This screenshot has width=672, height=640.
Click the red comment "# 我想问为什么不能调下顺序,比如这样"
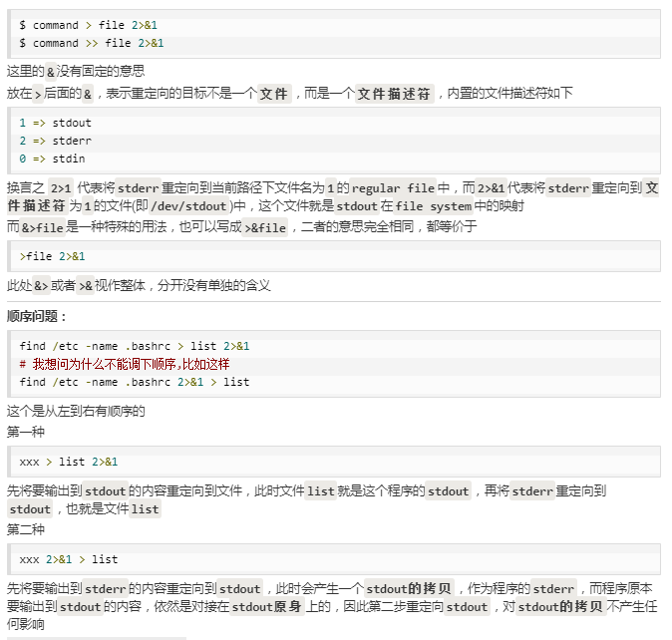125,364
